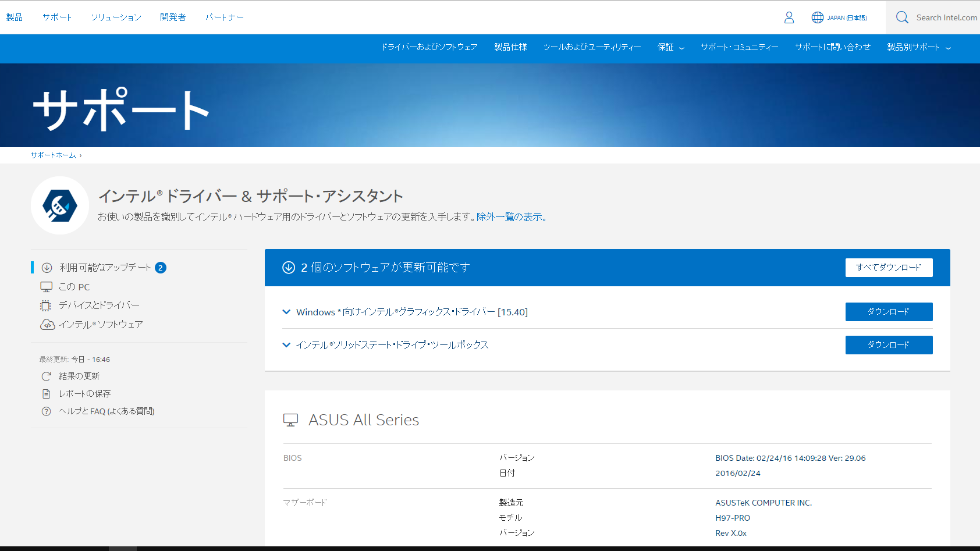Open ツールおよびユーティリティー page
This screenshot has height=551, width=980.
click(x=592, y=47)
